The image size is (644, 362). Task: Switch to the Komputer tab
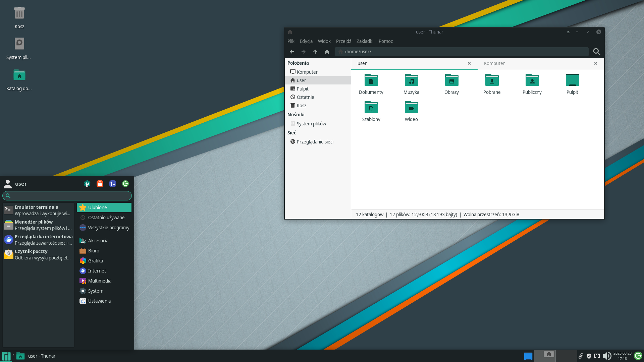[x=494, y=63]
